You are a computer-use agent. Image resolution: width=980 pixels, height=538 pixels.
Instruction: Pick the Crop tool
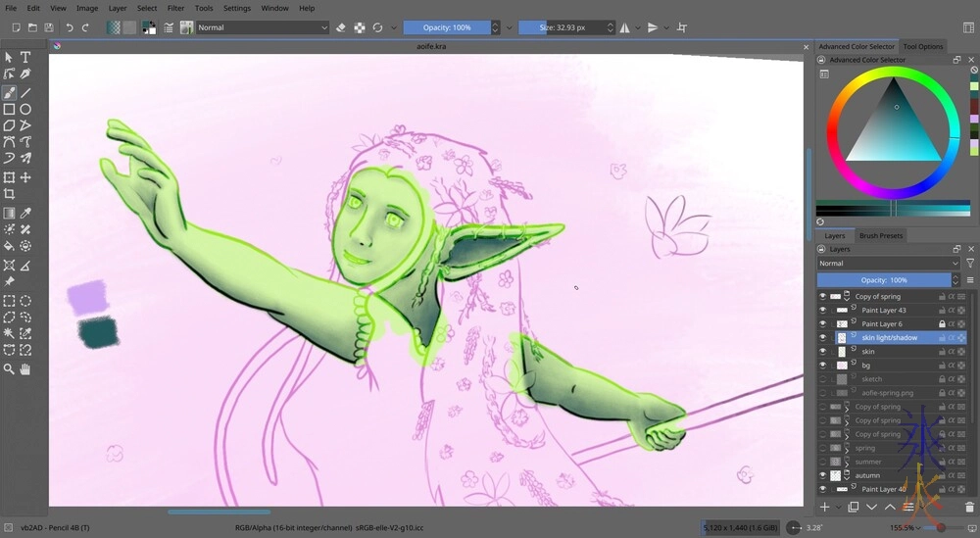(9, 194)
